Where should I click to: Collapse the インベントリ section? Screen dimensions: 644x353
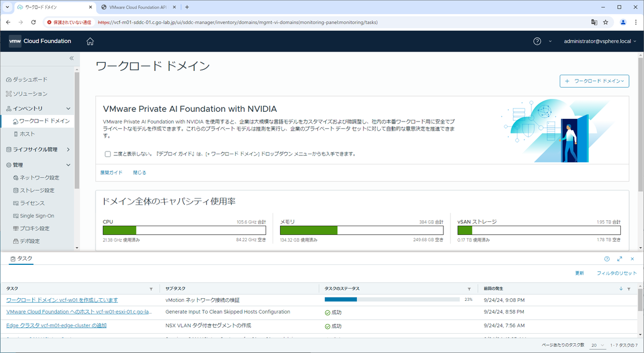click(68, 109)
